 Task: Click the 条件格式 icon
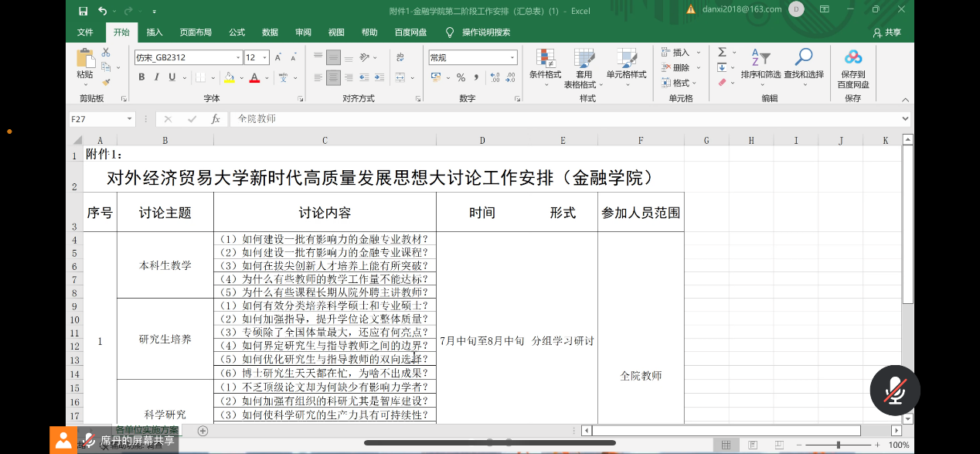[x=545, y=58]
